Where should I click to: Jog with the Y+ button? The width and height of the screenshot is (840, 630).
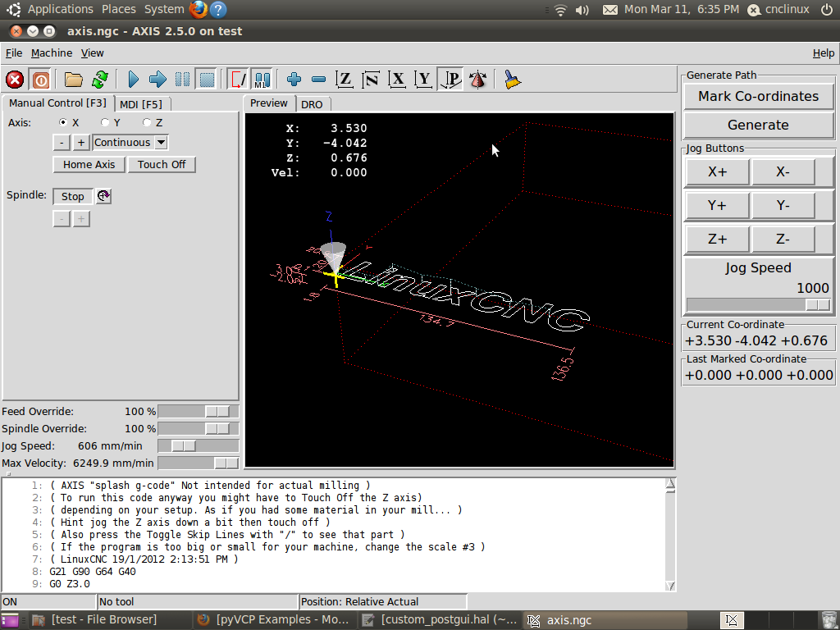pyautogui.click(x=717, y=205)
